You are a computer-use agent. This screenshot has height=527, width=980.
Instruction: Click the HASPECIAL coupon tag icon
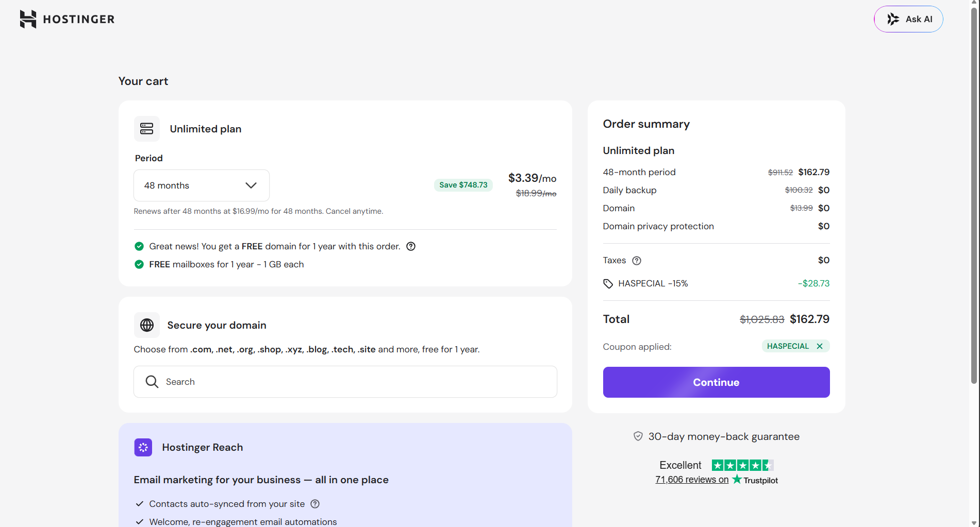pos(608,284)
